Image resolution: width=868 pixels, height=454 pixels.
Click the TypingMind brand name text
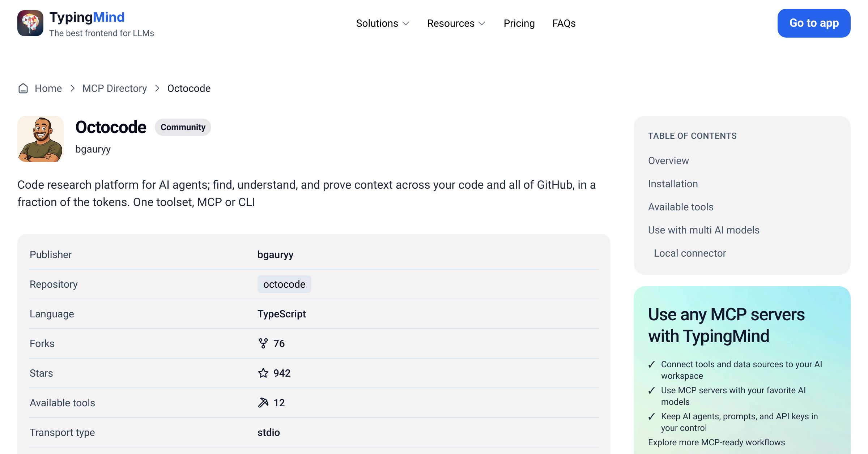point(87,17)
